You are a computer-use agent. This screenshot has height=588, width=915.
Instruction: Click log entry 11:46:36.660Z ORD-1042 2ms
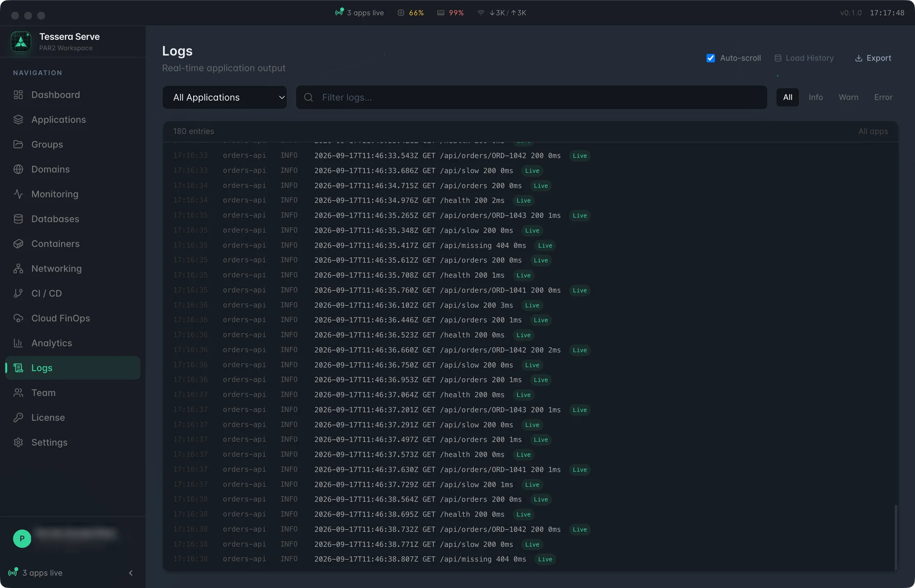[530, 350]
